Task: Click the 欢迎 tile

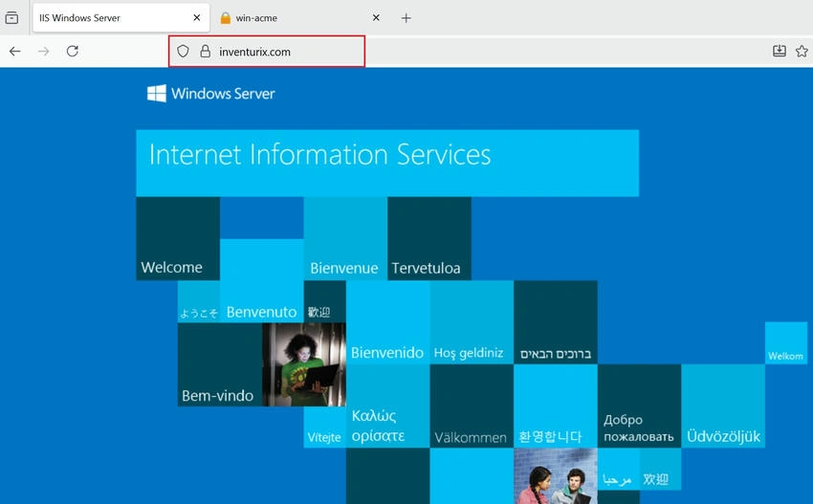Action: tap(660, 469)
